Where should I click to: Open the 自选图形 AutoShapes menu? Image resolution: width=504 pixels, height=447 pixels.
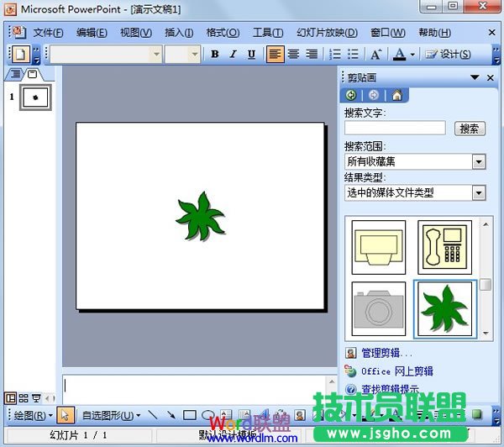[111, 415]
